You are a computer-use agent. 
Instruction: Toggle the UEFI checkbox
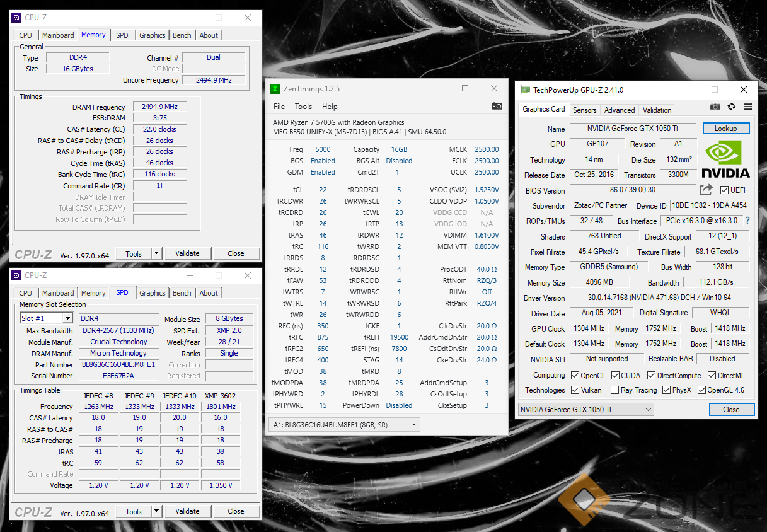724,190
